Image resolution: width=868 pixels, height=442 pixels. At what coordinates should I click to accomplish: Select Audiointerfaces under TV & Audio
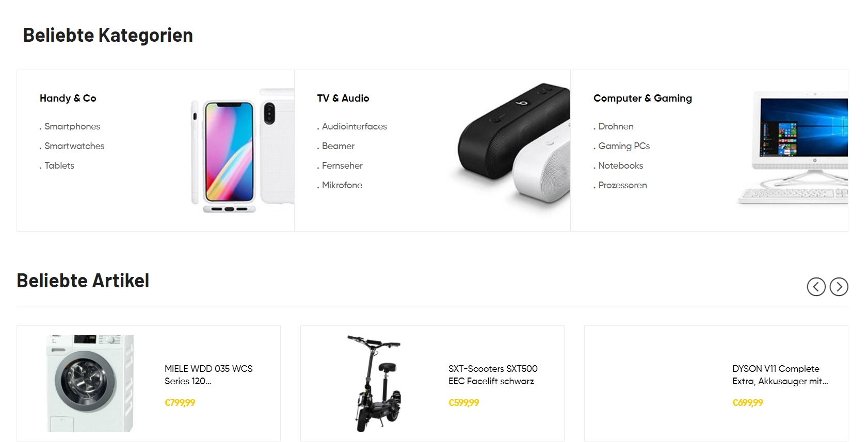point(354,126)
